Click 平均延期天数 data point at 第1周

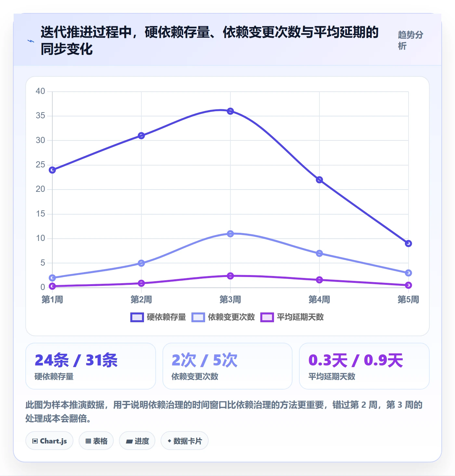click(52, 286)
